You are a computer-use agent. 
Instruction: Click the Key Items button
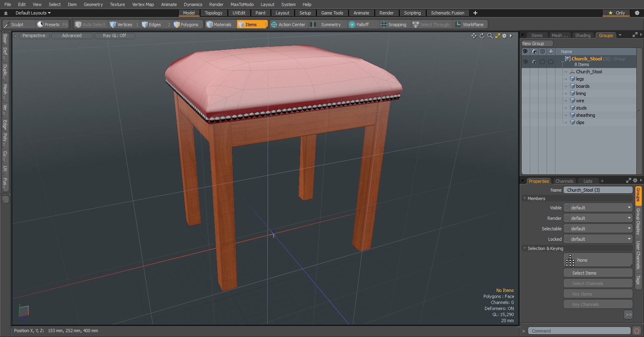coord(598,294)
